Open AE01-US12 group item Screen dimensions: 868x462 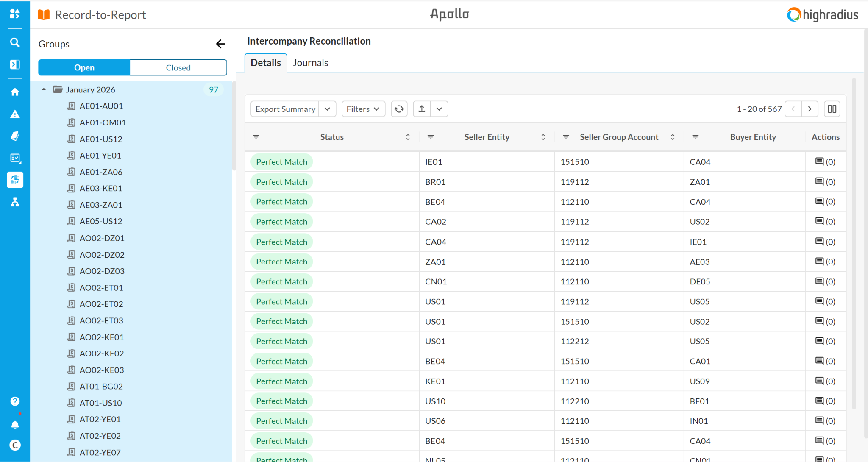[100, 139]
